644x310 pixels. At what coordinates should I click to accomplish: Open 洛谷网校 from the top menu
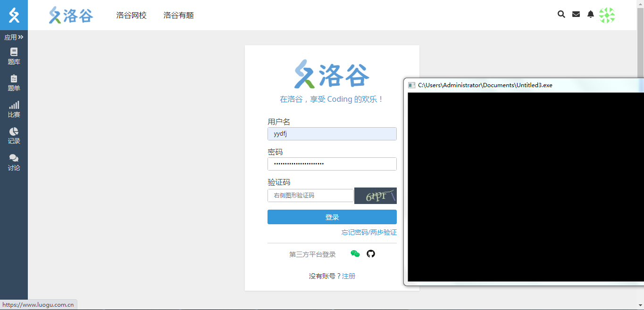tap(131, 15)
